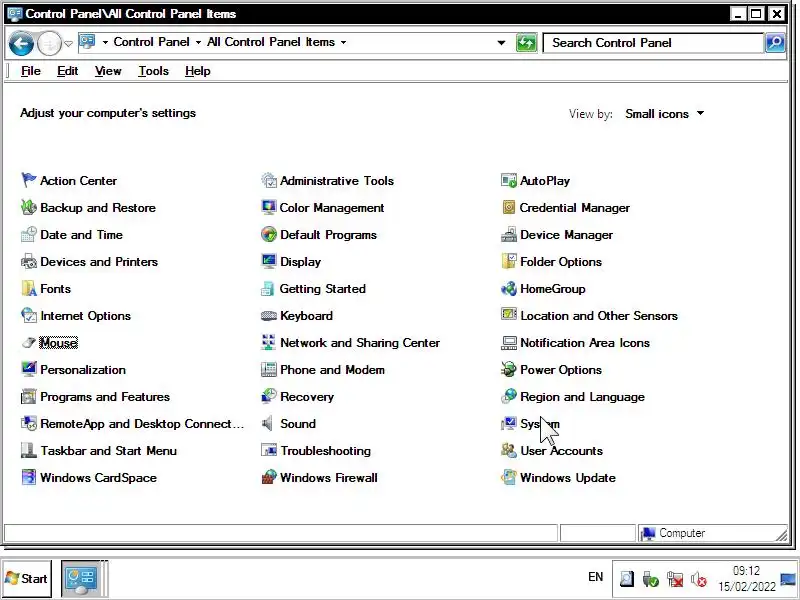Open the AutoPlay icon

[509, 180]
